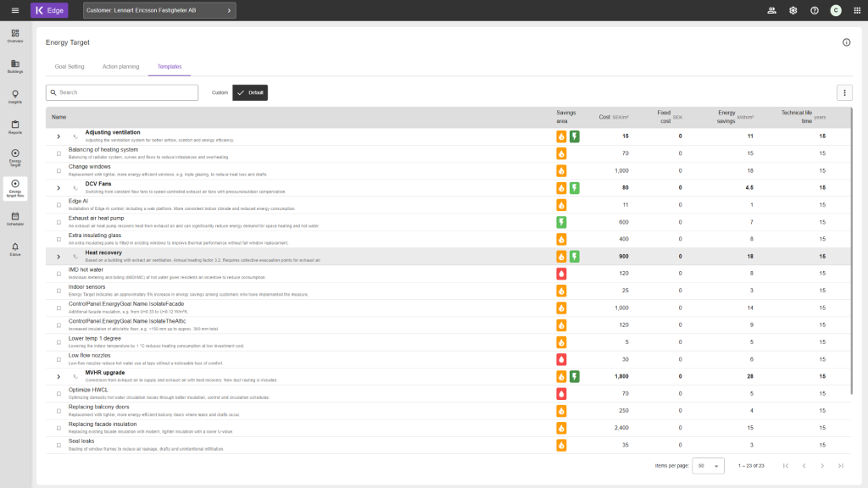The width and height of the screenshot is (868, 488).
Task: Expand the DCV Fans row
Action: pyautogui.click(x=58, y=188)
